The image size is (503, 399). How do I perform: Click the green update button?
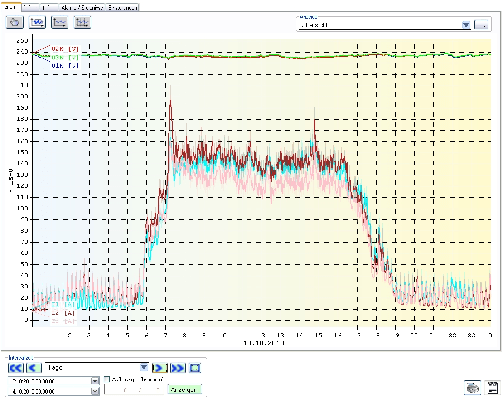(x=184, y=389)
